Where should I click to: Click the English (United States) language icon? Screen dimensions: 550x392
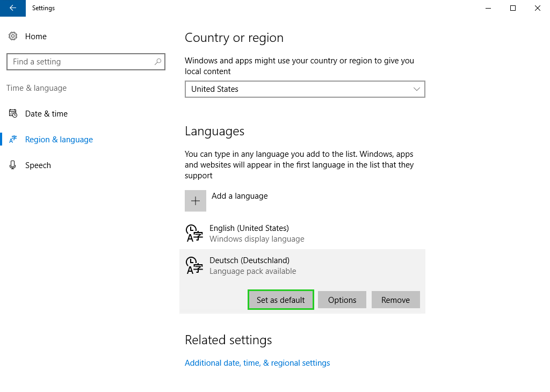(x=194, y=233)
